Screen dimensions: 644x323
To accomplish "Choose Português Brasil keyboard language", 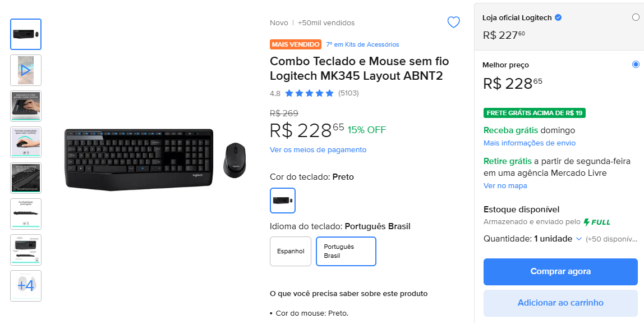I will point(346,251).
